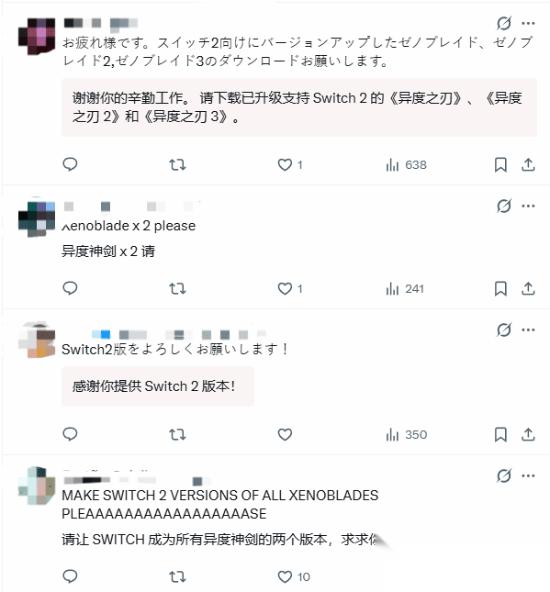Click the pink pixelated avatar of first commenter

(37, 36)
